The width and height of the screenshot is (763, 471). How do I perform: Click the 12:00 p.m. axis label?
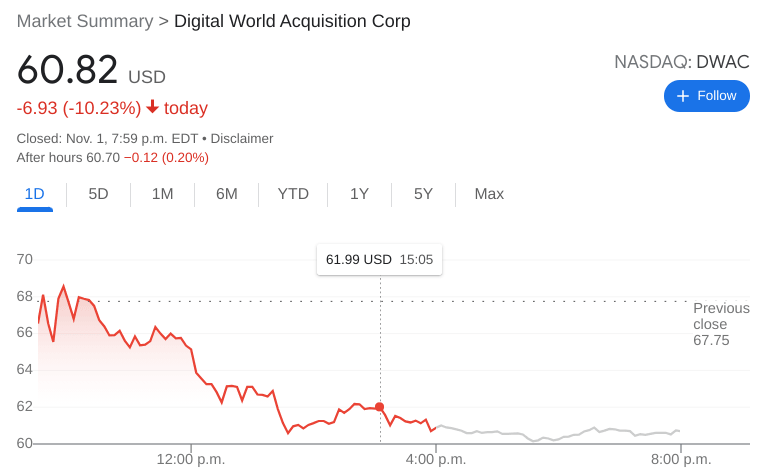[x=190, y=459]
